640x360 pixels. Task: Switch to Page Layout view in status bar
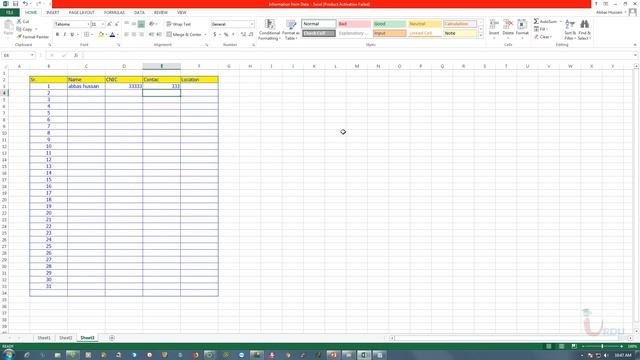pyautogui.click(x=561, y=347)
